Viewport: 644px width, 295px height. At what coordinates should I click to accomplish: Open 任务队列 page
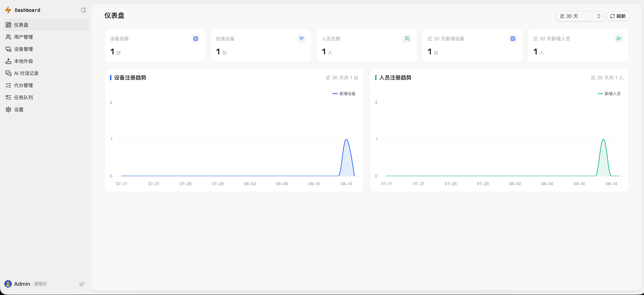(46, 97)
